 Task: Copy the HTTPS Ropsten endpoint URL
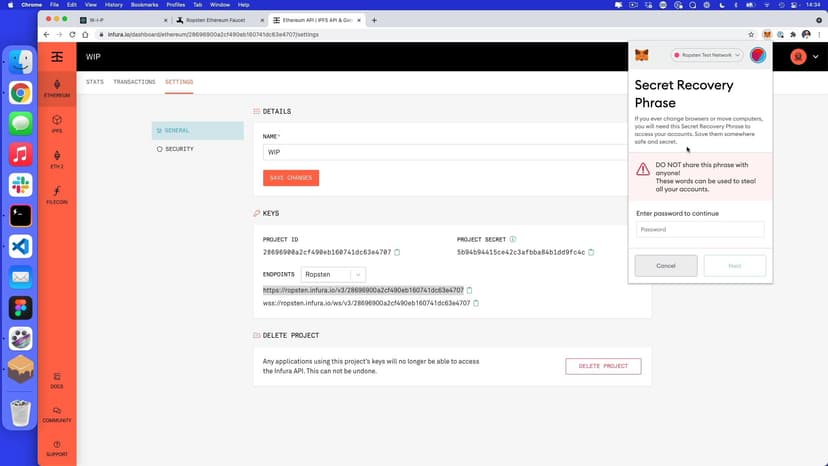[469, 290]
